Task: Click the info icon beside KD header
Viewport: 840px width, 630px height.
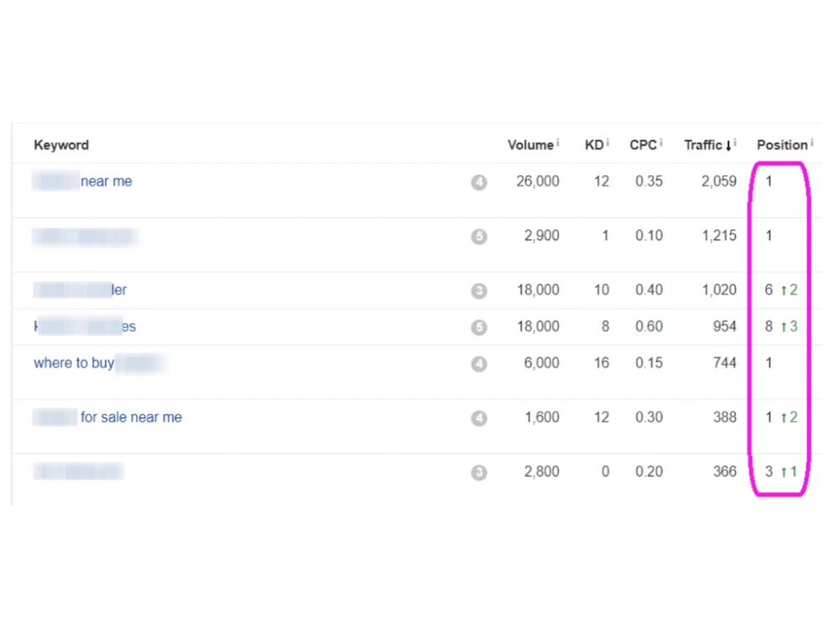Action: pyautogui.click(x=607, y=143)
